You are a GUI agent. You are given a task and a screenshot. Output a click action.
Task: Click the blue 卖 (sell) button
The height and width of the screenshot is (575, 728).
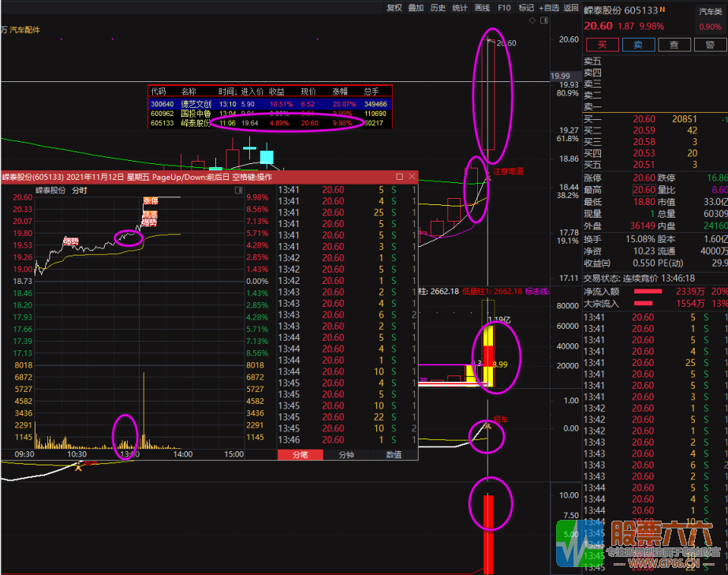pyautogui.click(x=637, y=45)
